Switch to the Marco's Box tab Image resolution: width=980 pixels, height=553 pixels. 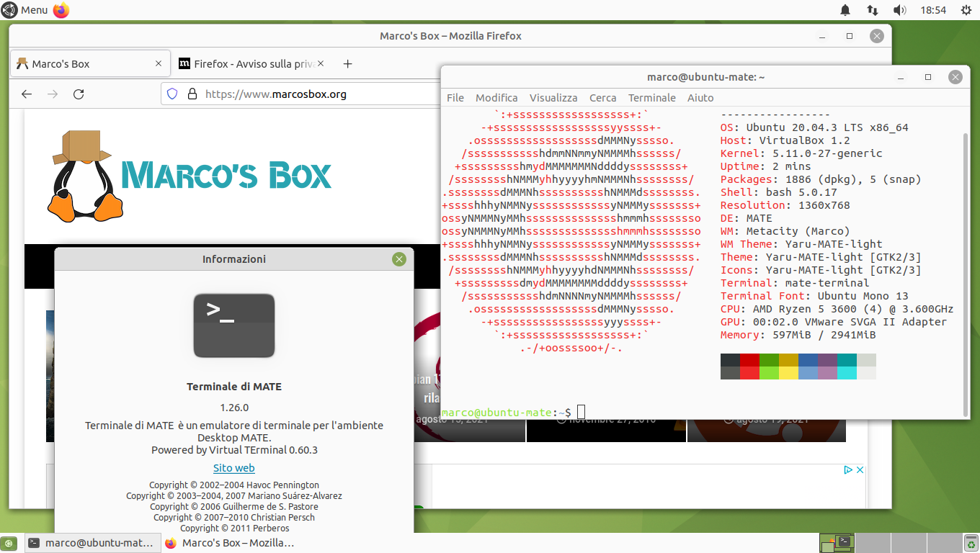point(91,63)
